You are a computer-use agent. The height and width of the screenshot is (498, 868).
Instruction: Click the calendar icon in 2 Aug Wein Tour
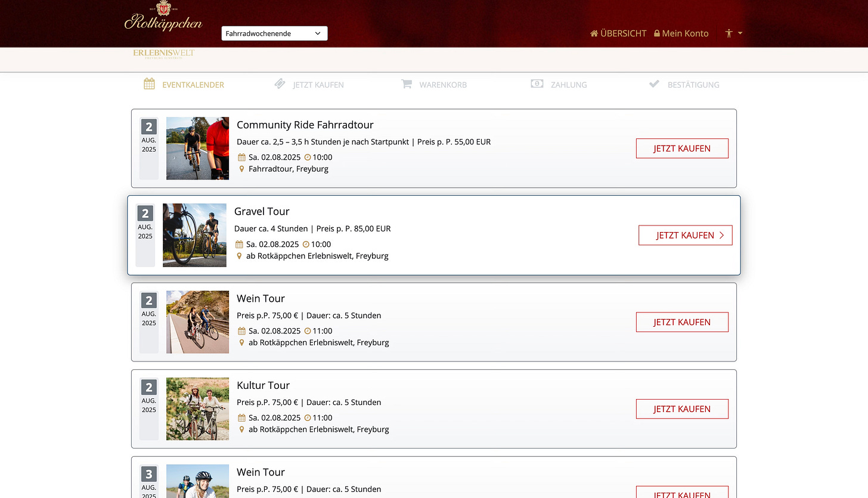tap(241, 331)
